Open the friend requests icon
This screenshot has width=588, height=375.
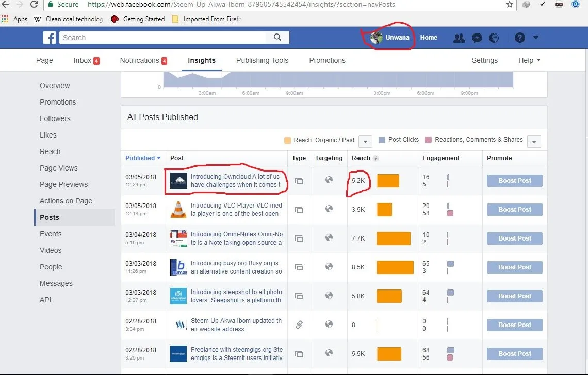click(459, 38)
